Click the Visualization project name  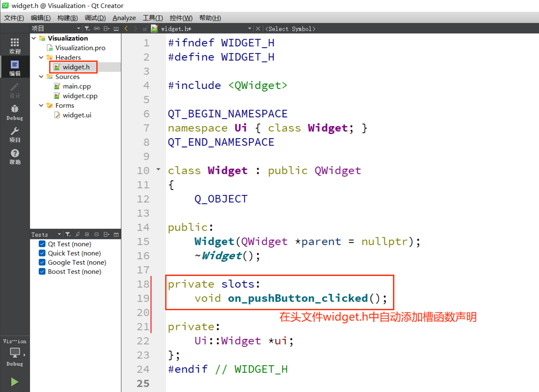point(68,38)
